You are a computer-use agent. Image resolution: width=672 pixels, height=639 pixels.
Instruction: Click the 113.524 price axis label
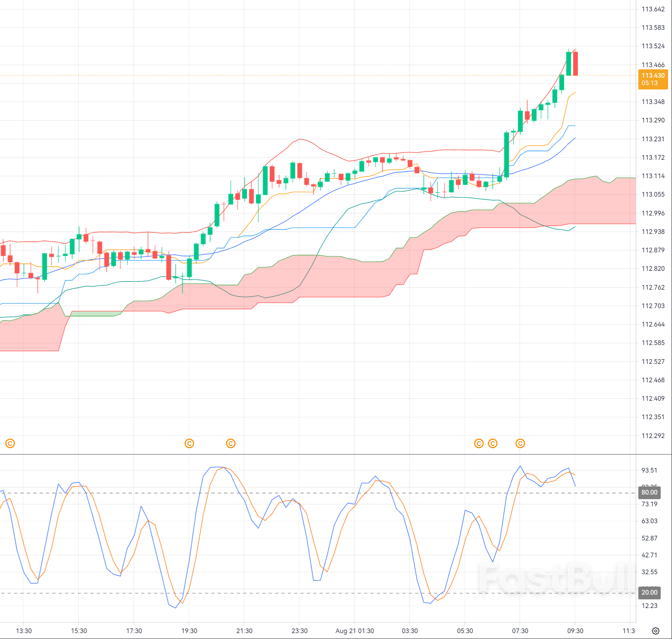click(653, 46)
